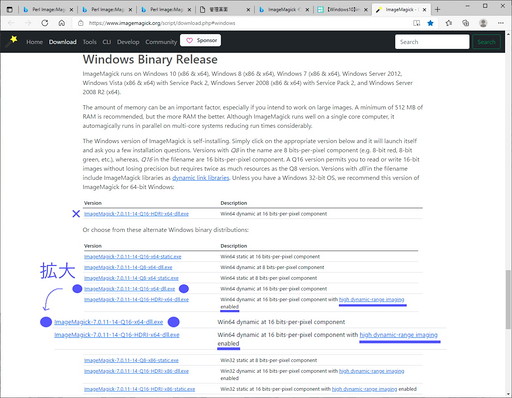The height and width of the screenshot is (398, 512).
Task: Download ImageMagick-7.0.11-14-Q16-HDRI-x86-dll.exe
Action: [136, 371]
